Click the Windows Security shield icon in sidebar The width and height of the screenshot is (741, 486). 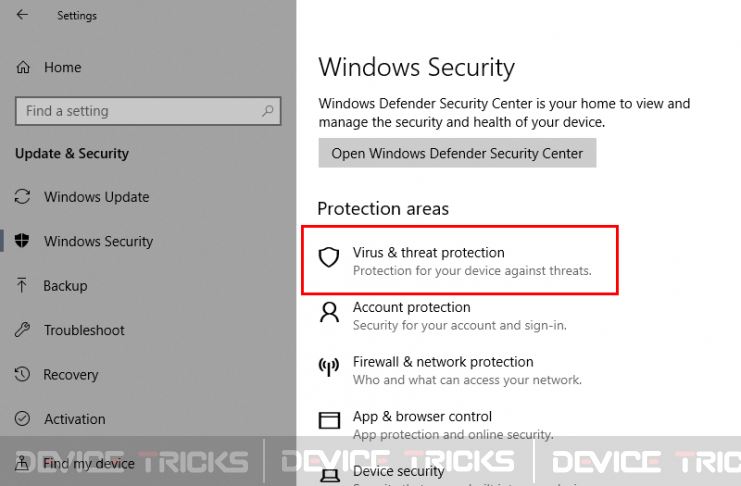tap(22, 241)
